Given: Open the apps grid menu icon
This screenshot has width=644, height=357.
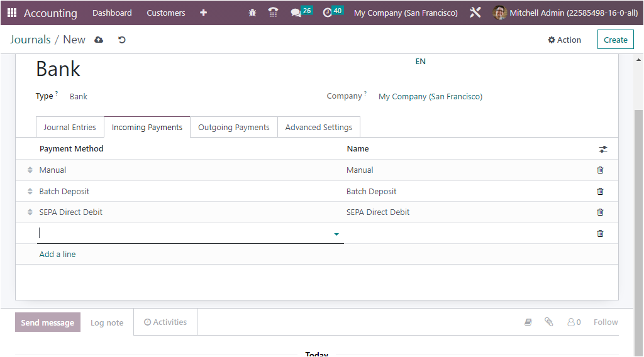Looking at the screenshot, I should (12, 13).
